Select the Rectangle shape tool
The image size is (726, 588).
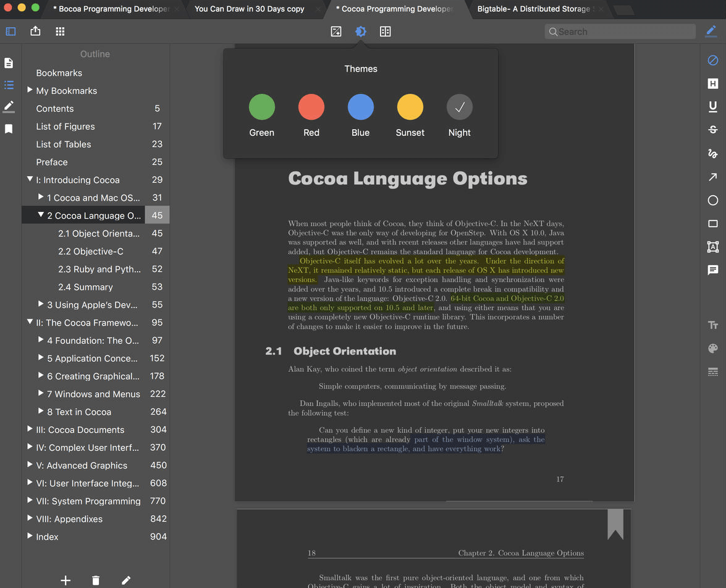(713, 224)
